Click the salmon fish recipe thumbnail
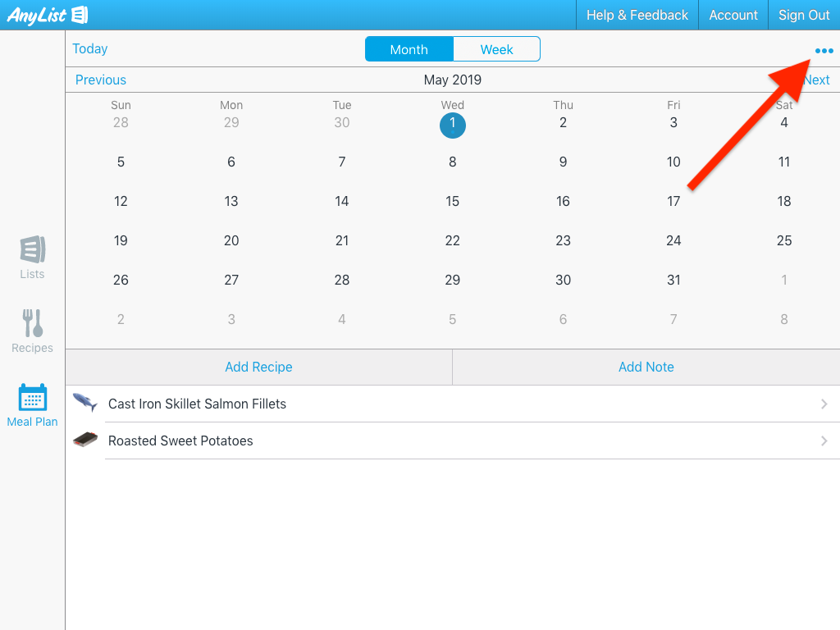 84,403
